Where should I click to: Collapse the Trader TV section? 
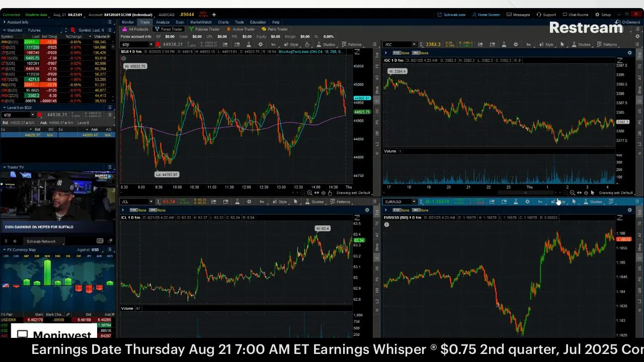4,167
